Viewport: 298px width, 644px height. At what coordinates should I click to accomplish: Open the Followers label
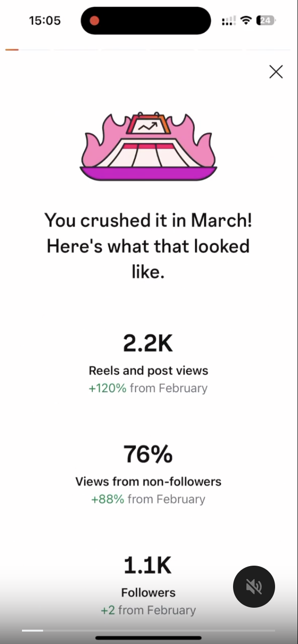tap(148, 592)
